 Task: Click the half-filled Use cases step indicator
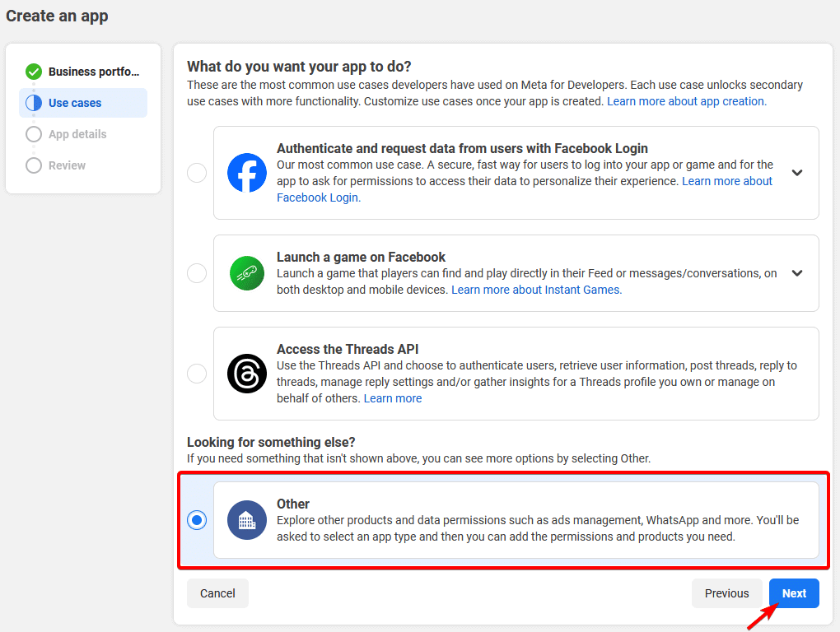33,102
